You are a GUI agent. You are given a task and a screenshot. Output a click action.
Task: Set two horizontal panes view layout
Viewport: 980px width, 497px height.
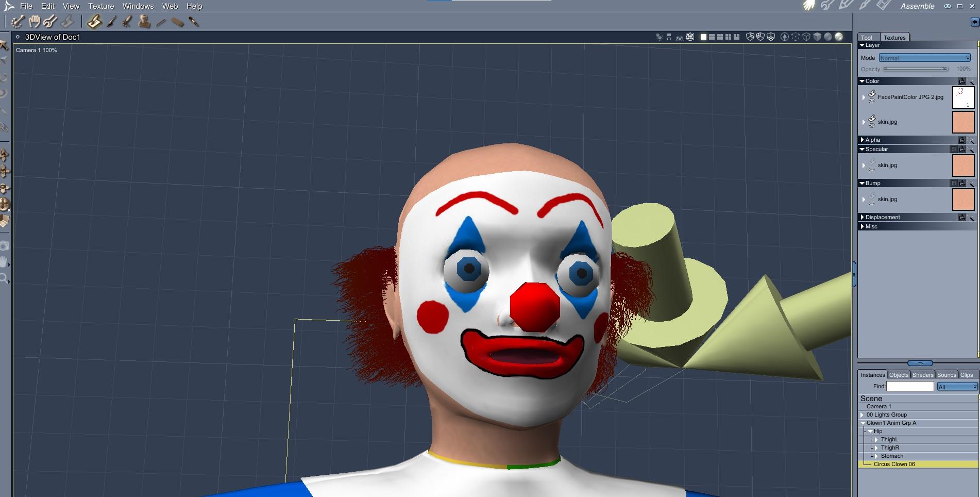(x=712, y=37)
